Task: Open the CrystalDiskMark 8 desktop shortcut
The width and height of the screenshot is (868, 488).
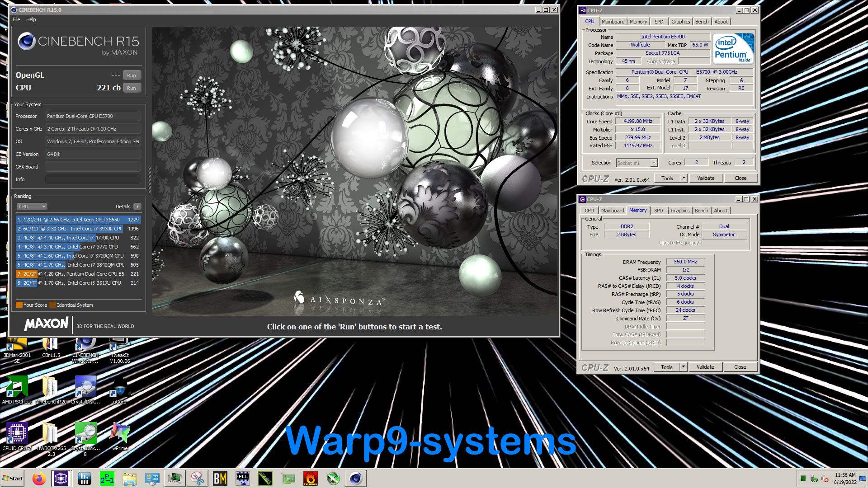Action: click(85, 439)
